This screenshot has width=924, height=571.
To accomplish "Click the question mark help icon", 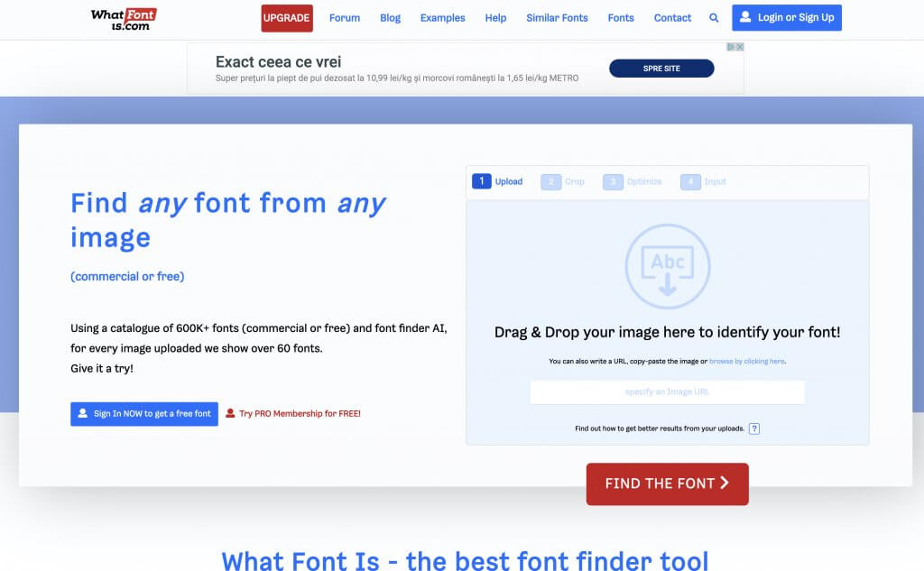I will [x=754, y=428].
